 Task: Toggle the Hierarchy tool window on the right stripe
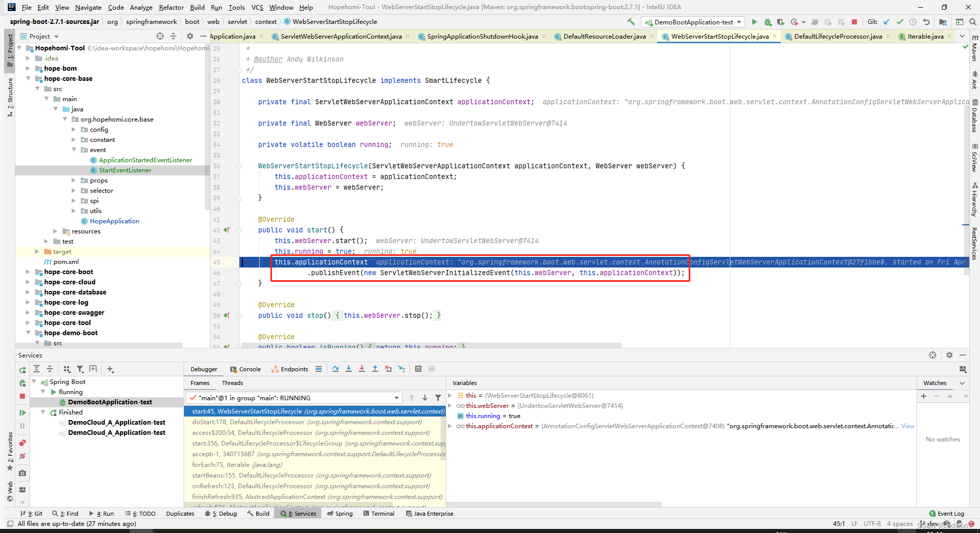(974, 199)
